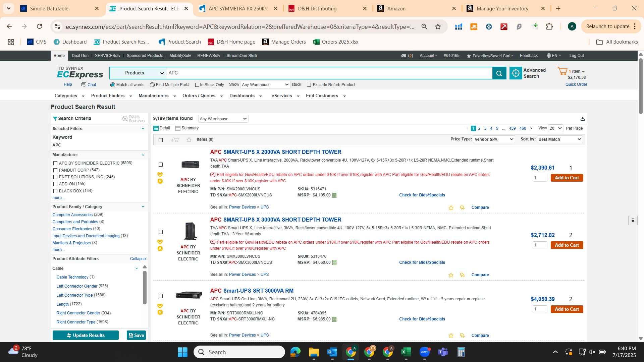Open the Orders / Quotes menu
The image size is (644, 362).
click(203, 96)
